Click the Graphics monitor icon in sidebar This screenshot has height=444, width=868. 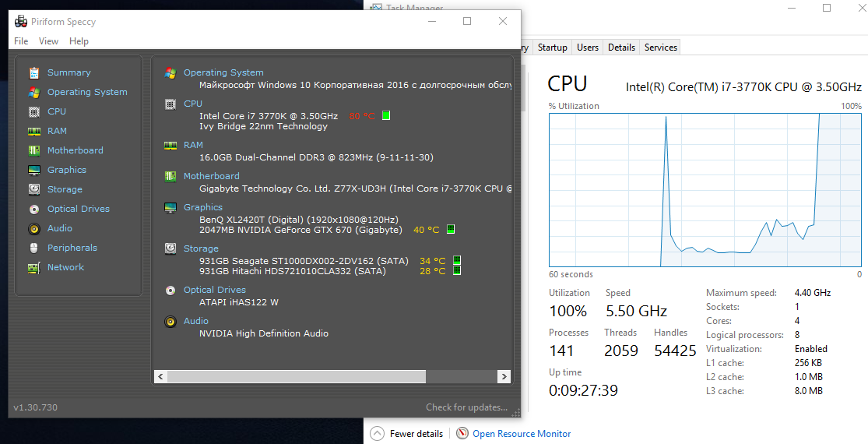pos(34,170)
